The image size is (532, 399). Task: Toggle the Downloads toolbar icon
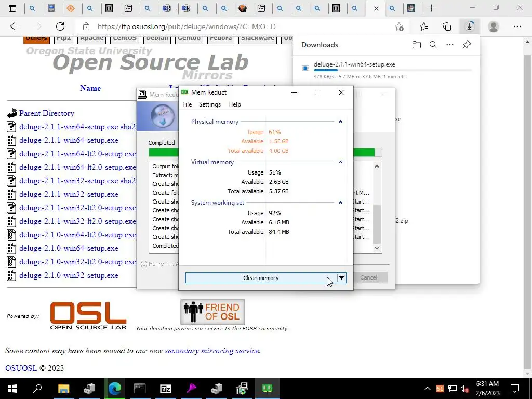[470, 26]
